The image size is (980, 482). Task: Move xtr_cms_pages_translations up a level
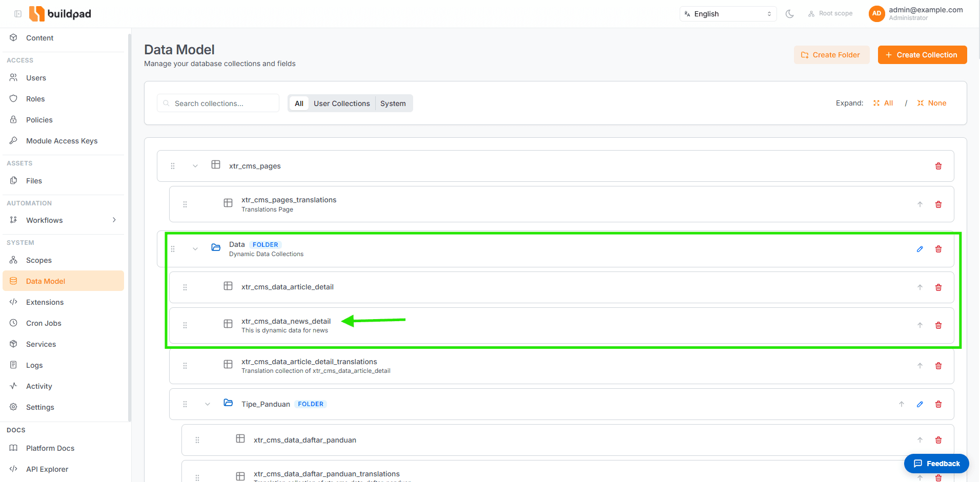click(x=920, y=204)
